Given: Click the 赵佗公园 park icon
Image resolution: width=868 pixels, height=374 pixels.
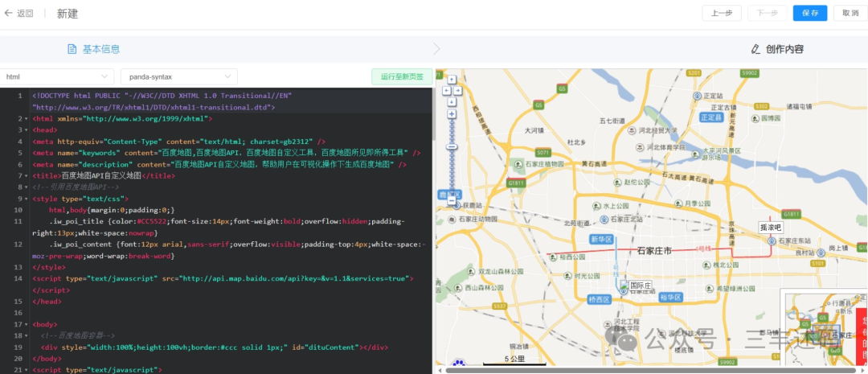Looking at the screenshot, I should click(617, 182).
